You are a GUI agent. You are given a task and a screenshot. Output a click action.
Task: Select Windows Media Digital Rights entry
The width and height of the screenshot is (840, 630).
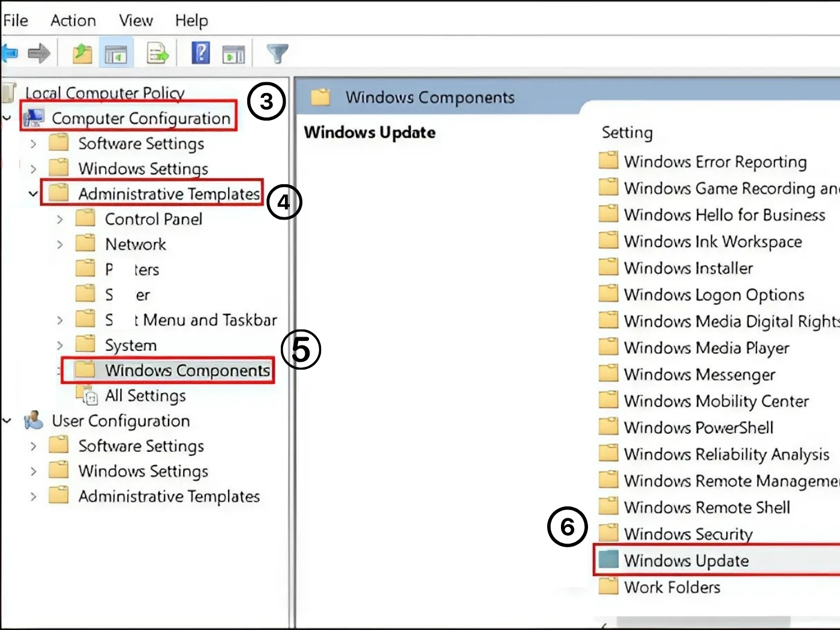[731, 321]
